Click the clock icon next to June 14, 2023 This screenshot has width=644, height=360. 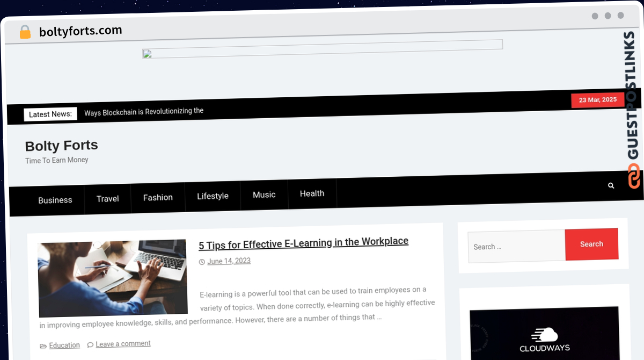coord(202,262)
